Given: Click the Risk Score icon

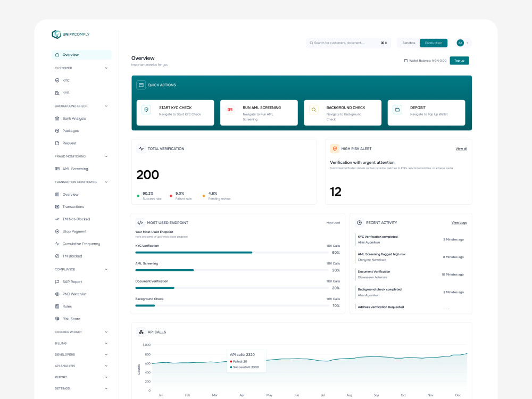Looking at the screenshot, I should click(57, 319).
